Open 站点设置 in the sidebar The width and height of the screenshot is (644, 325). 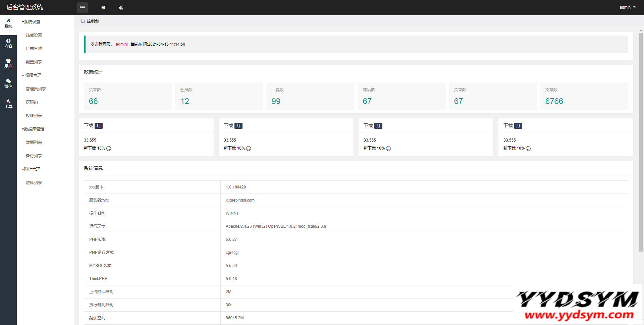pyautogui.click(x=34, y=35)
